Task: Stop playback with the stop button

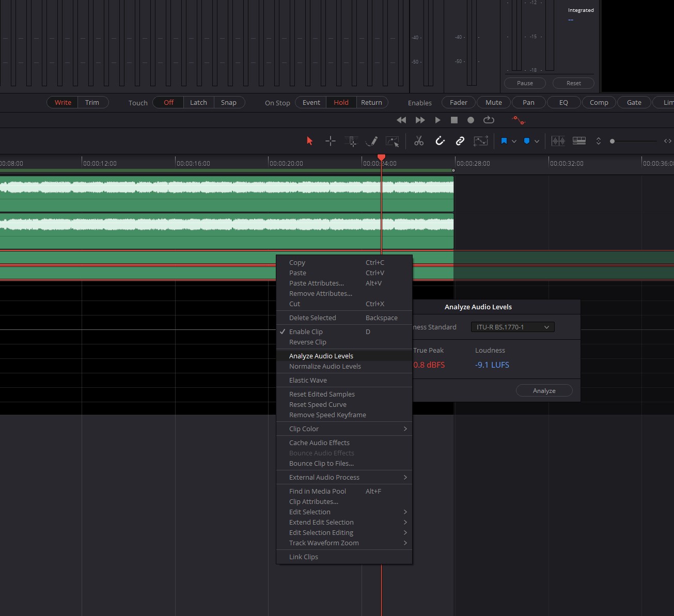Action: 454,120
